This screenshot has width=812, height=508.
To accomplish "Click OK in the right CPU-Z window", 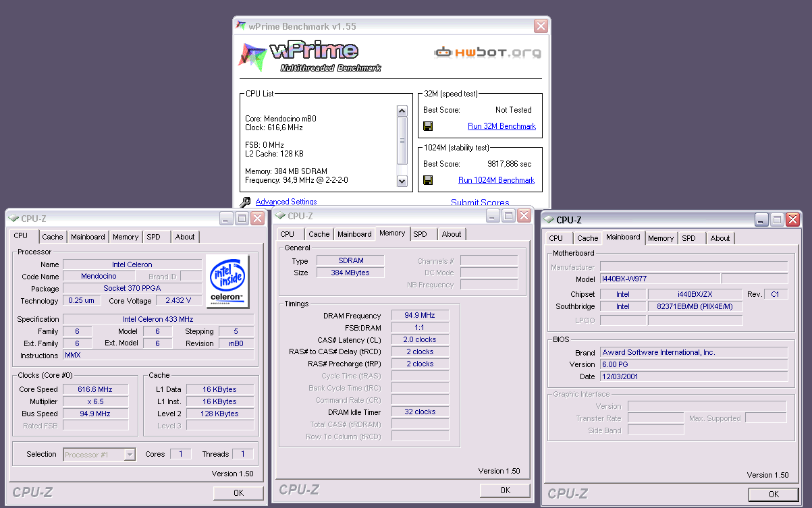I will click(x=774, y=494).
